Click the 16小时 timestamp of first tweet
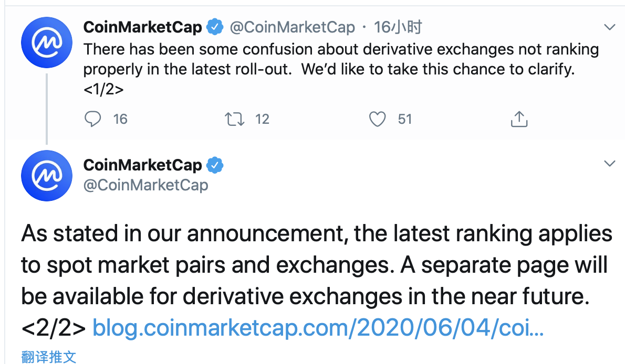The width and height of the screenshot is (625, 364). [x=398, y=27]
